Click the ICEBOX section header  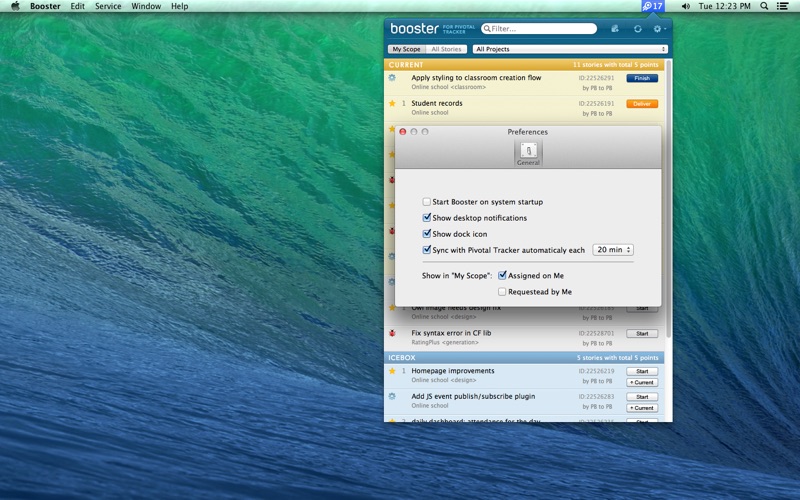[524, 358]
